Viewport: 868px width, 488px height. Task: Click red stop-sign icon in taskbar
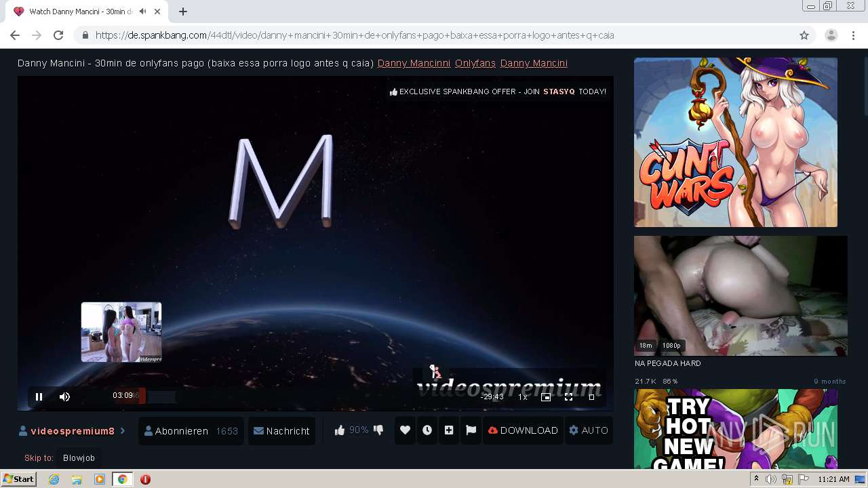[145, 479]
